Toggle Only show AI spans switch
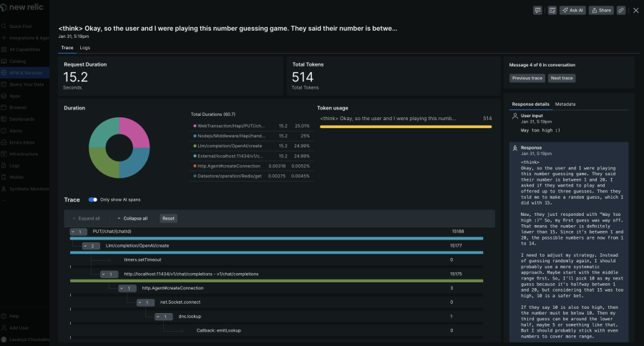The width and height of the screenshot is (644, 346). click(x=93, y=200)
